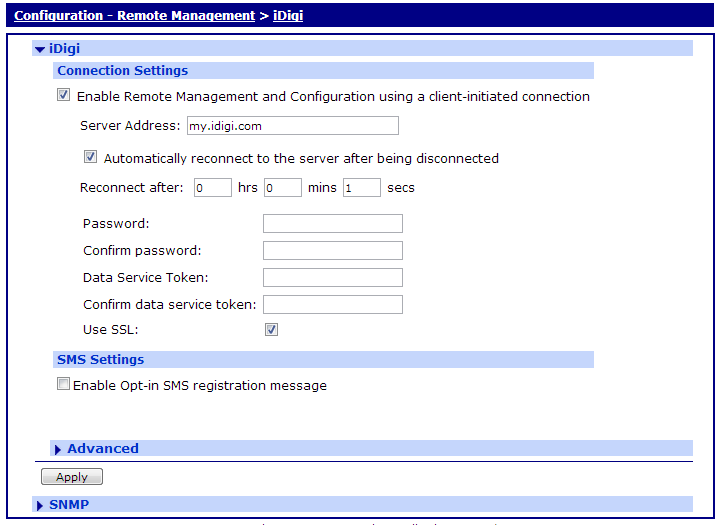
Task: Click the SMS Settings header
Action: tap(101, 359)
